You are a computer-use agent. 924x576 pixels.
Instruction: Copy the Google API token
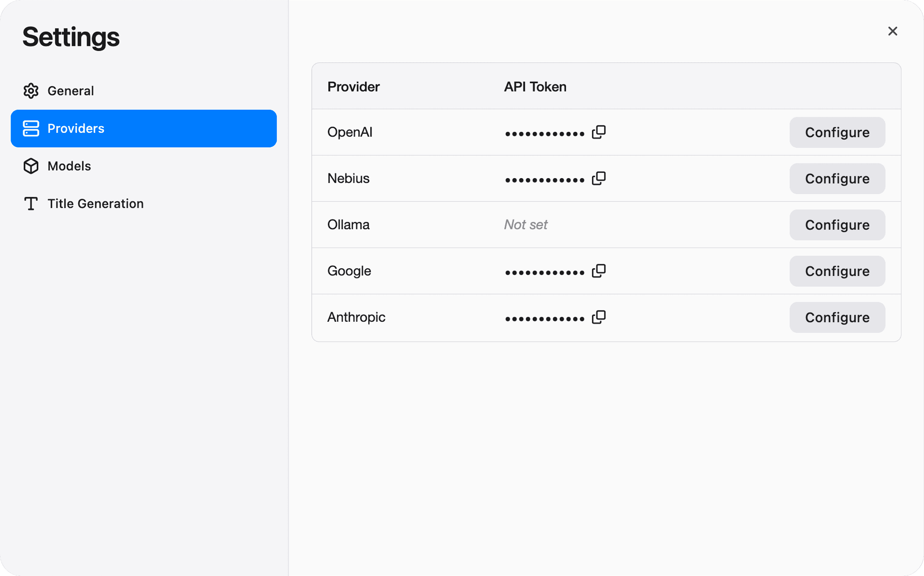599,271
